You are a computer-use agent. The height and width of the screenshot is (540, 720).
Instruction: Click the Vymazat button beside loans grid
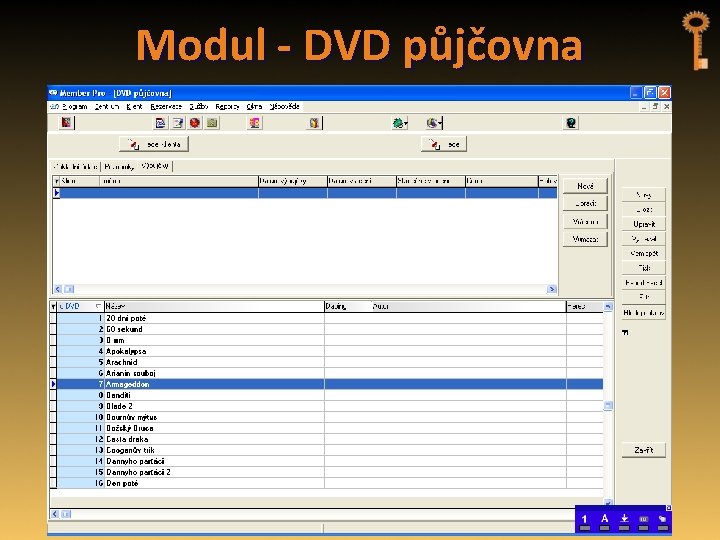585,239
